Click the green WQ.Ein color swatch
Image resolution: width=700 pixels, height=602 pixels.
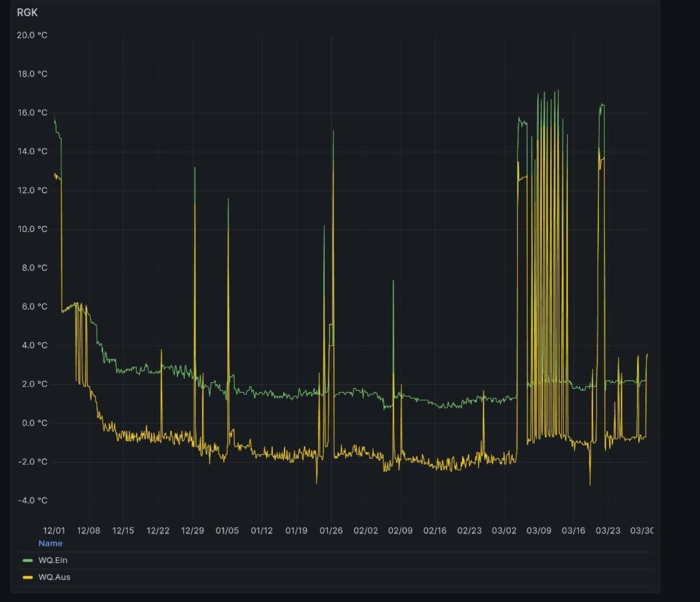pyautogui.click(x=27, y=560)
